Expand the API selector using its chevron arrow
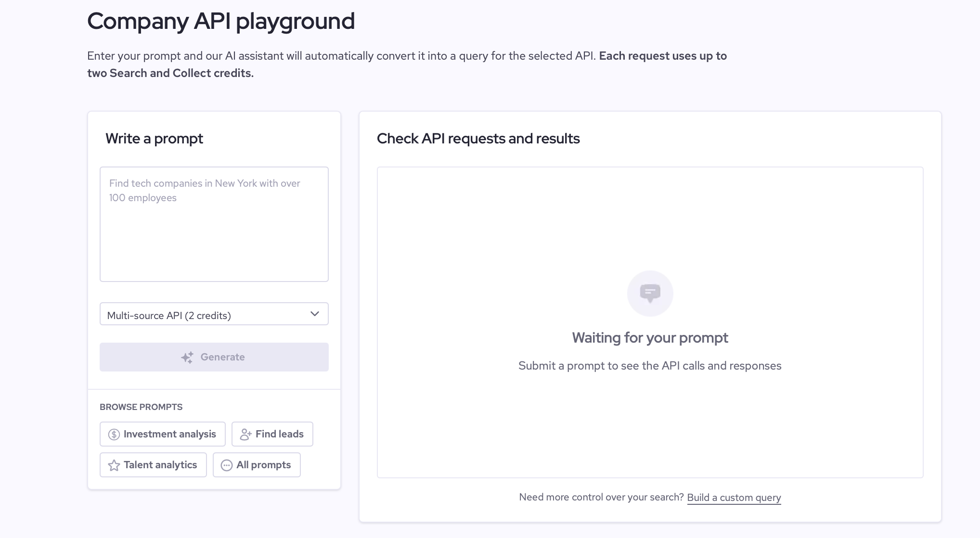 [x=315, y=314]
